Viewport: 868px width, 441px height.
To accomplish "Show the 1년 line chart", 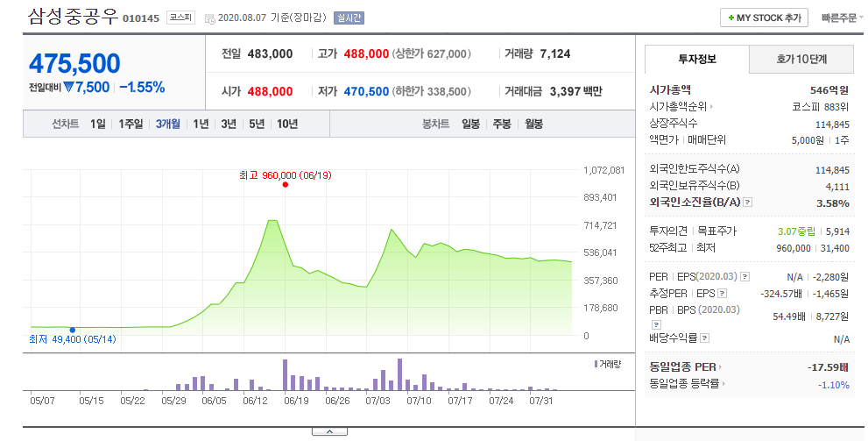I will coord(201,124).
